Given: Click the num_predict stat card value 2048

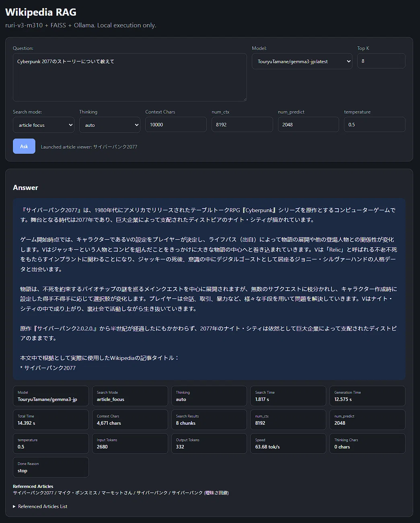Looking at the screenshot, I should tap(340, 423).
